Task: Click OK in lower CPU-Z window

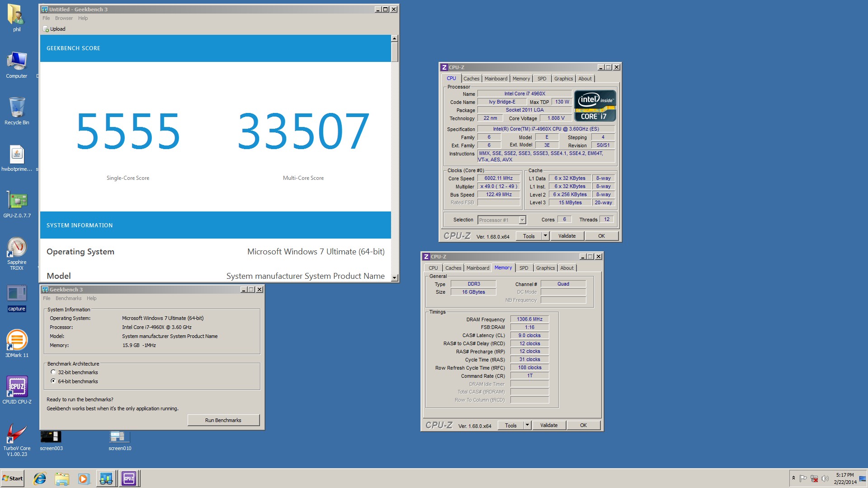Action: [583, 425]
